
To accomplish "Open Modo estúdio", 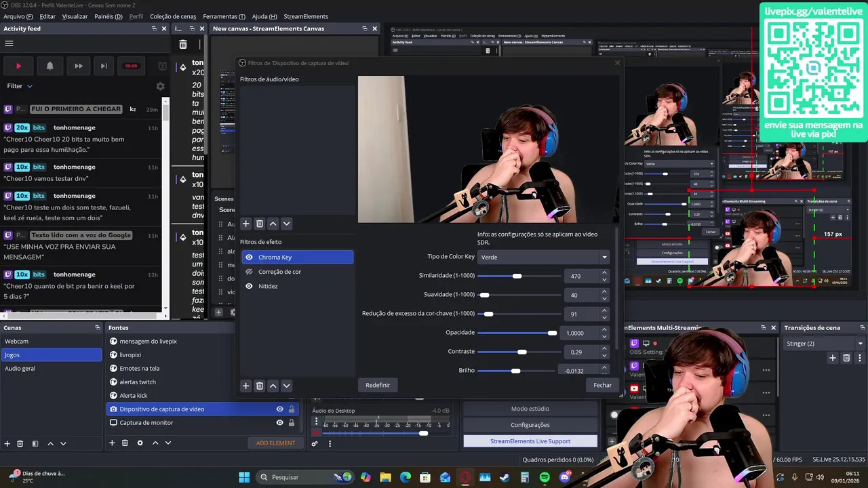I will coord(530,409).
